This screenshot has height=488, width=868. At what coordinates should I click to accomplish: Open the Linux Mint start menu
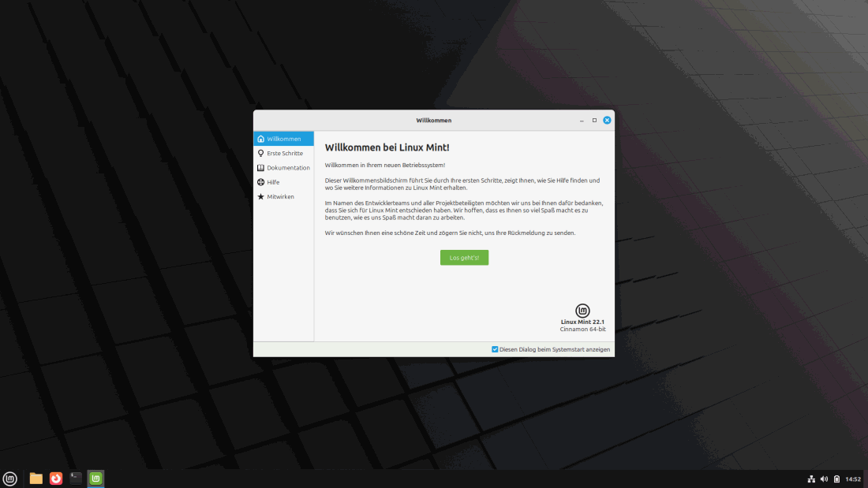(x=10, y=479)
